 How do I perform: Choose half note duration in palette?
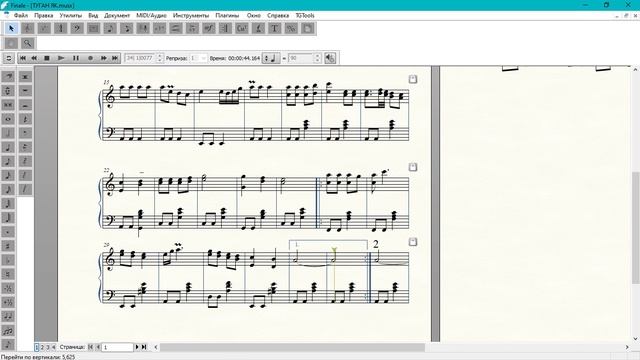tap(8, 133)
